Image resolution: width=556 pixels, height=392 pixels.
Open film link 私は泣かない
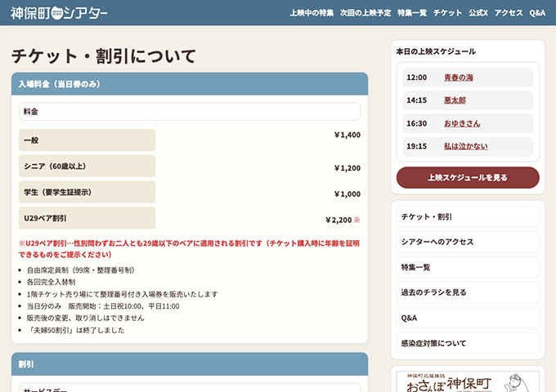(465, 146)
